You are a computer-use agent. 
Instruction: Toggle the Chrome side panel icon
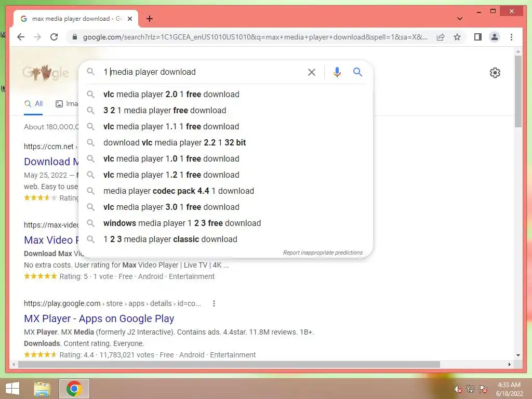[x=478, y=37]
